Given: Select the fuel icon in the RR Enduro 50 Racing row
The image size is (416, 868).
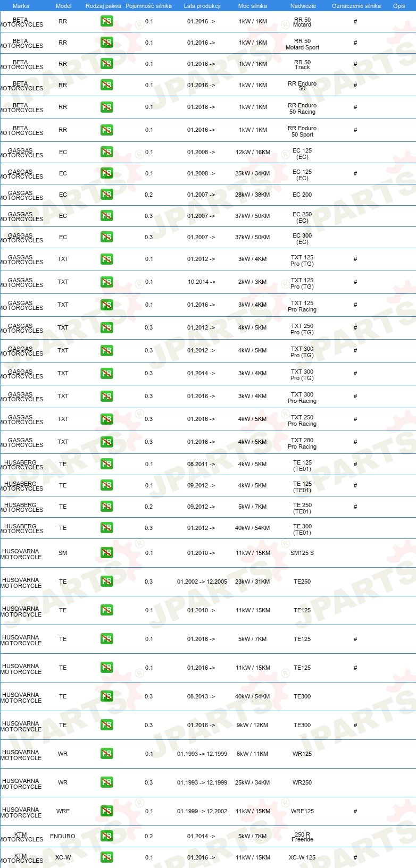Looking at the screenshot, I should point(107,107).
